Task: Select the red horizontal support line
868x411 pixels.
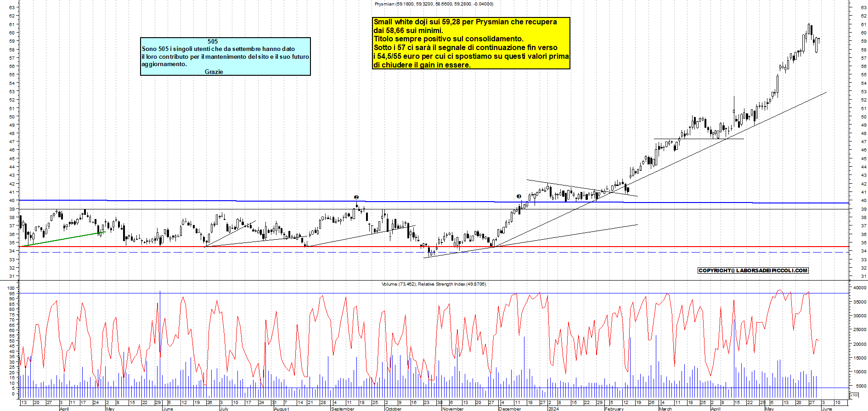Action: pyautogui.click(x=434, y=247)
